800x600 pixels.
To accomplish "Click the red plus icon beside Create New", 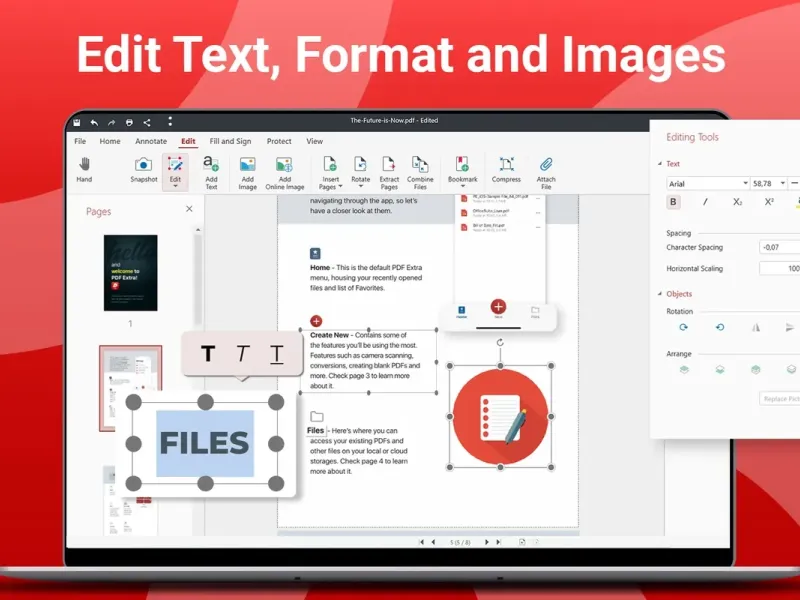I will click(316, 321).
